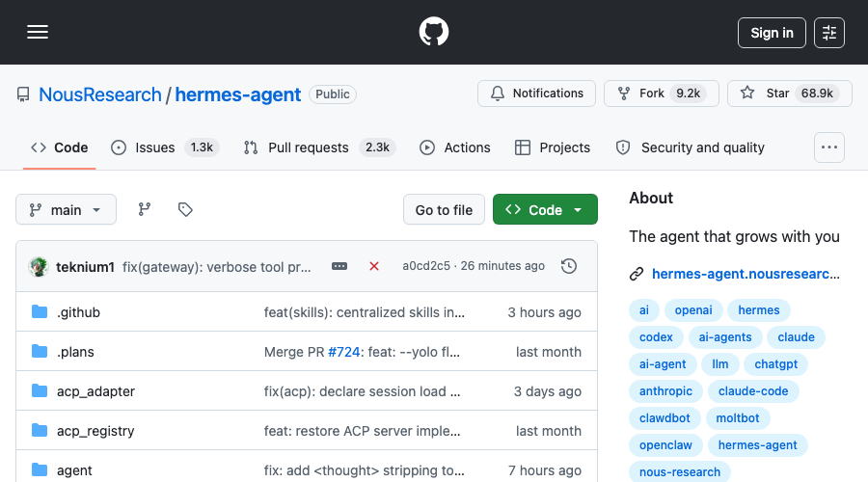Click the acp_adapter folder icon
This screenshot has height=482, width=868.
pyautogui.click(x=40, y=390)
